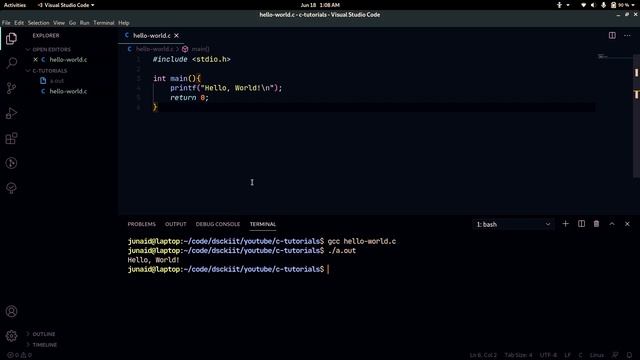Close the hello-world.c editor tab
The image size is (640, 360).
click(176, 36)
